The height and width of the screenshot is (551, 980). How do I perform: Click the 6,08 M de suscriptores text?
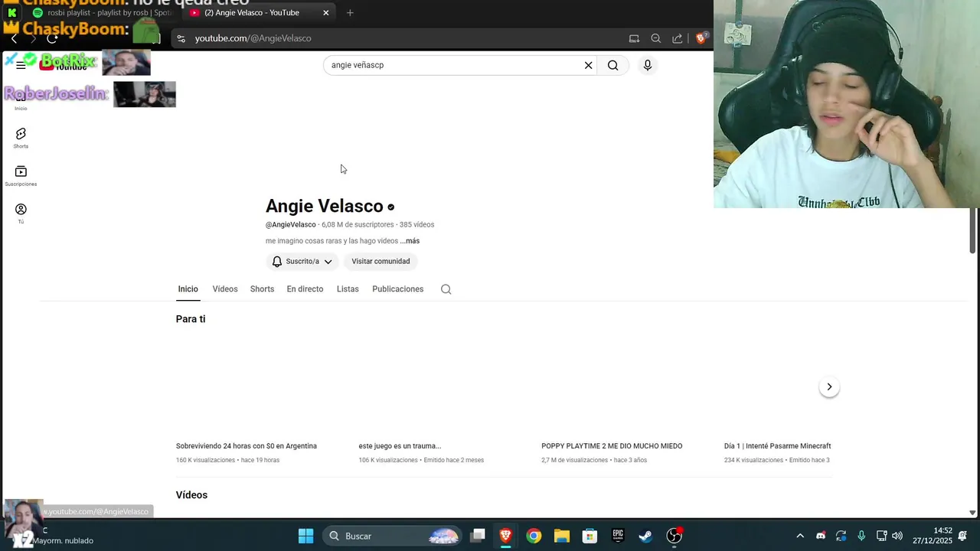pos(358,225)
